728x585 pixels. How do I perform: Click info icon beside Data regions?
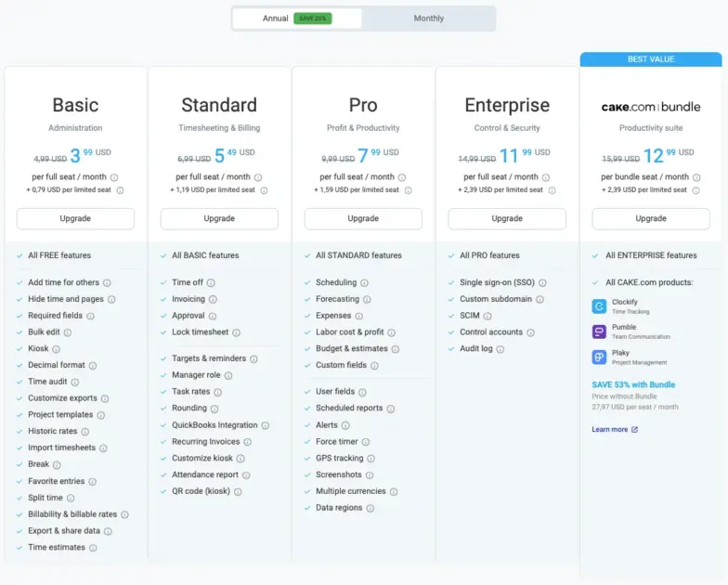click(x=370, y=509)
